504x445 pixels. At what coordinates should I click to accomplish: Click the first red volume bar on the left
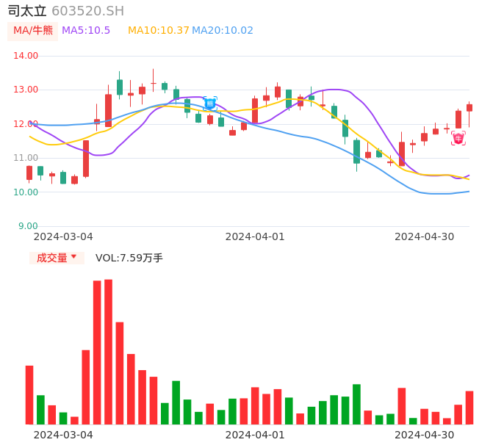coord(29,394)
